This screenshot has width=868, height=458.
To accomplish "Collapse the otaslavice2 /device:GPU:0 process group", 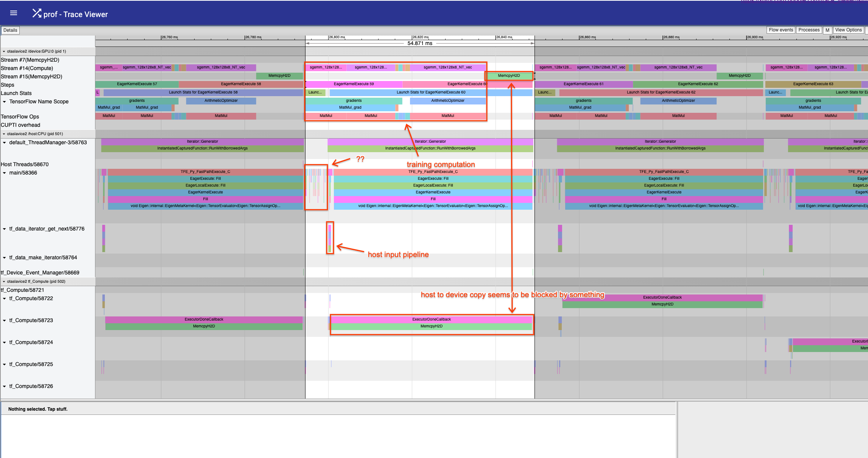I will coord(4,51).
